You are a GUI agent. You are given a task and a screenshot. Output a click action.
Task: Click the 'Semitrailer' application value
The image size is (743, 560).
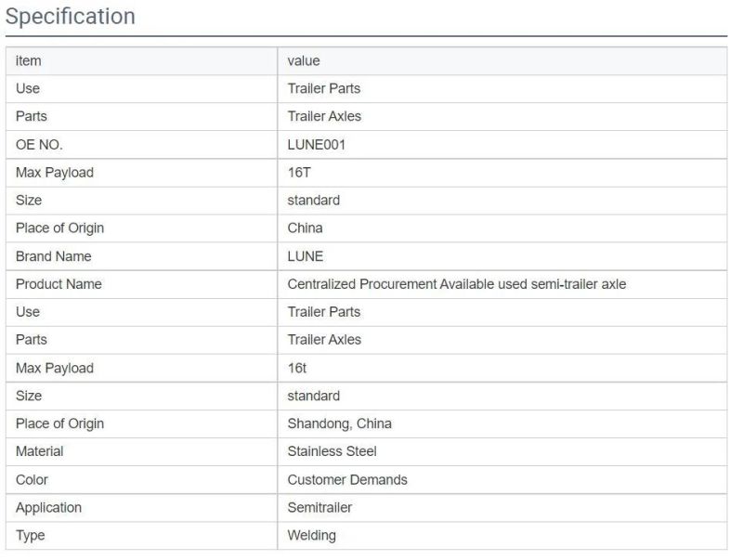point(319,507)
